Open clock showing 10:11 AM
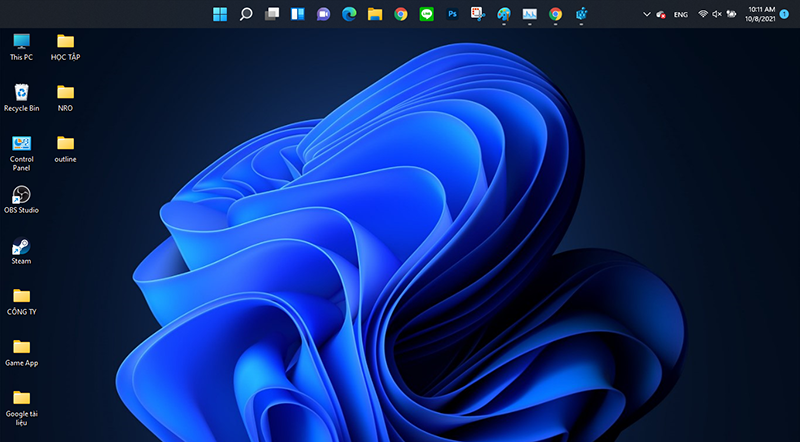This screenshot has height=442, width=800. [x=760, y=14]
